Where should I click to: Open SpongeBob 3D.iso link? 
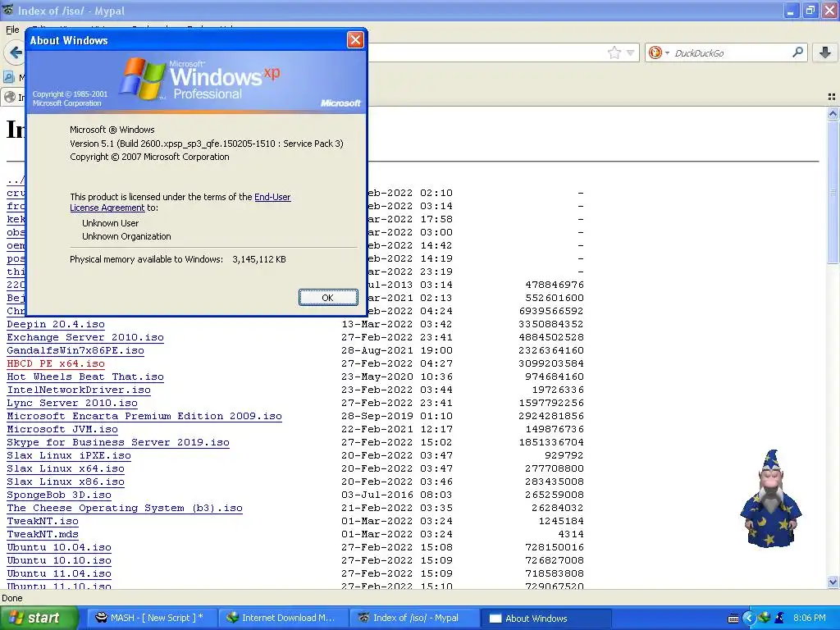tap(59, 495)
